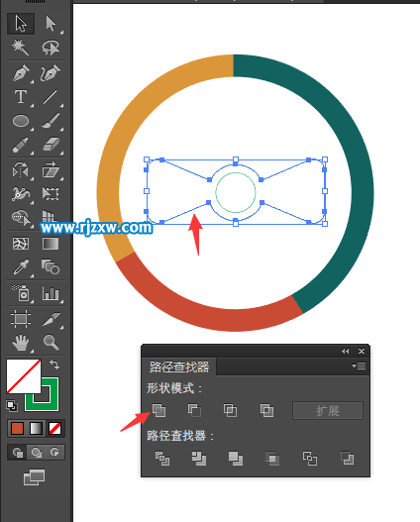Click the 扩展 button
The width and height of the screenshot is (420, 522).
click(328, 411)
